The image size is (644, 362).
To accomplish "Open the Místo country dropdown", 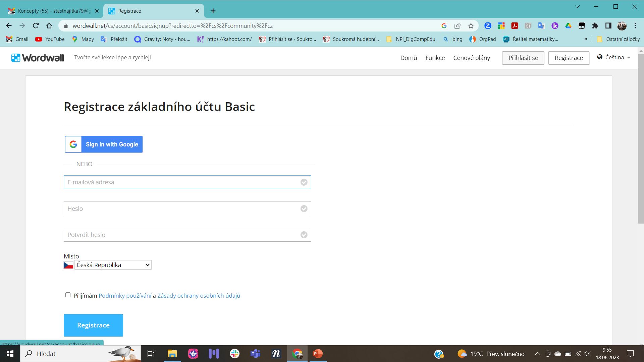I will pos(113,265).
